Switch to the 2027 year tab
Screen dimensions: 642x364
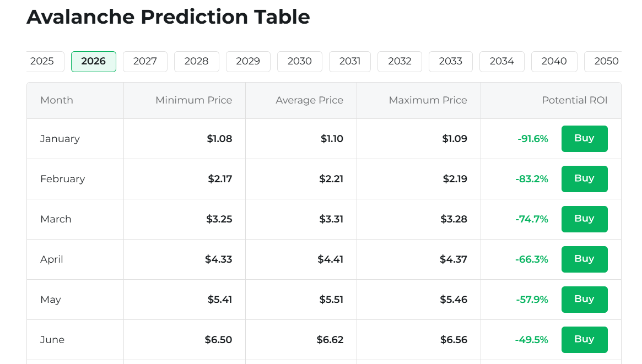coord(145,61)
